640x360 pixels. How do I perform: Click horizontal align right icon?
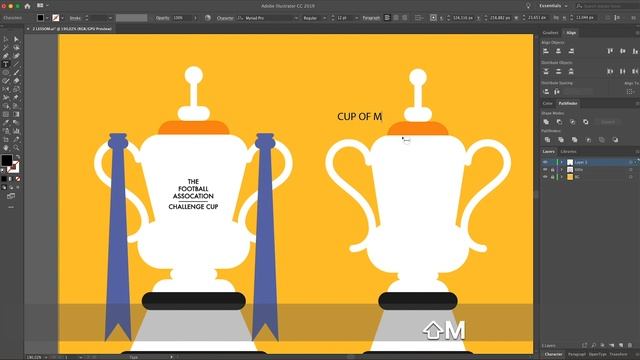(571, 51)
